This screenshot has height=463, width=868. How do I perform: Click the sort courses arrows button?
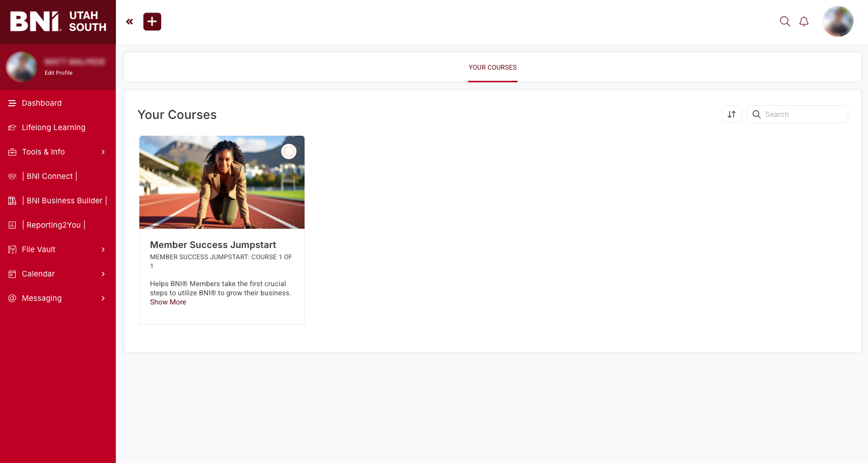tap(732, 114)
